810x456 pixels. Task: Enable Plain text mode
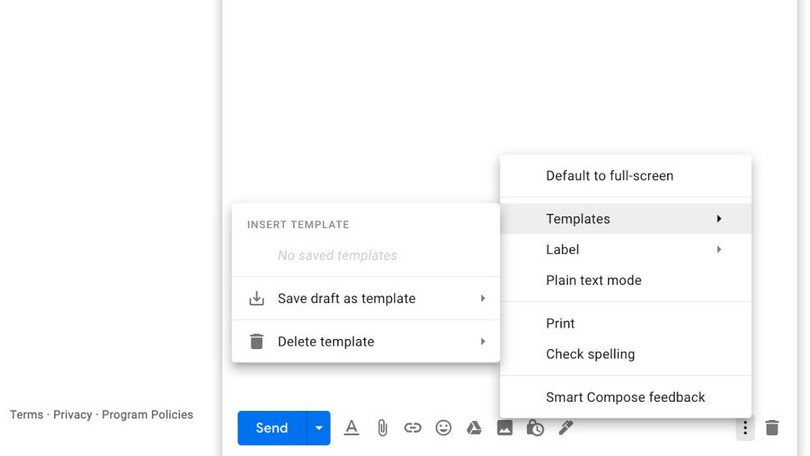click(x=593, y=281)
